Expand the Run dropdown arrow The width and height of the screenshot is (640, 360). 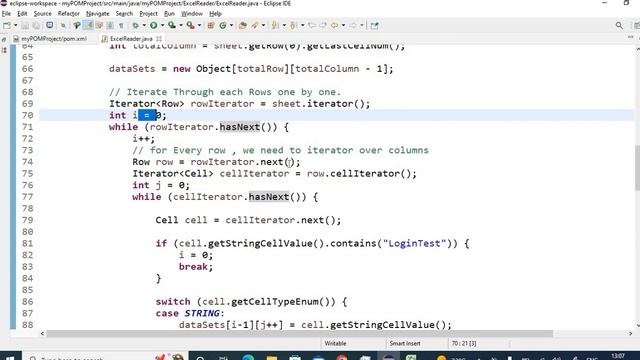[162, 25]
